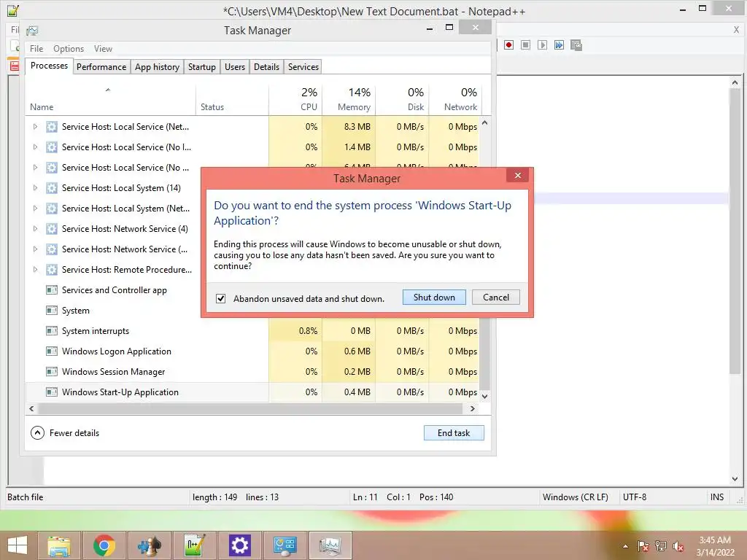Toggle Abandon unsaved data and shut down checkbox
This screenshot has width=747, height=560.
click(220, 298)
